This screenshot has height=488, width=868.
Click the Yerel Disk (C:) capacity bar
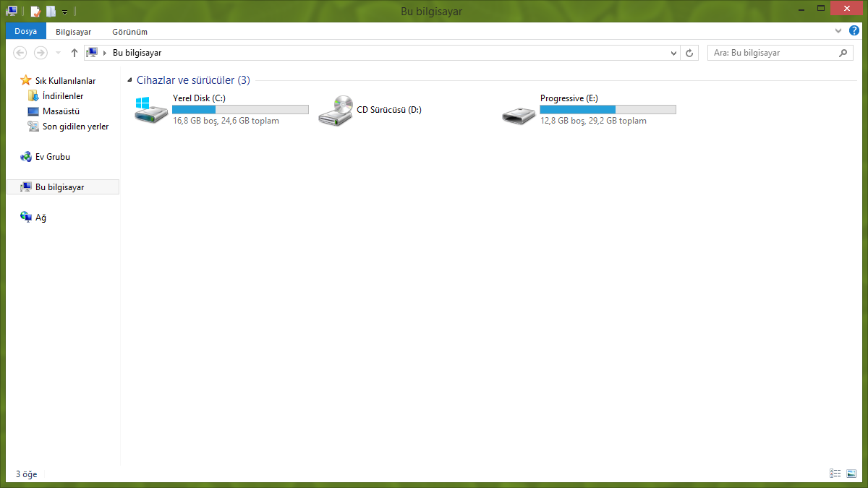click(x=240, y=109)
